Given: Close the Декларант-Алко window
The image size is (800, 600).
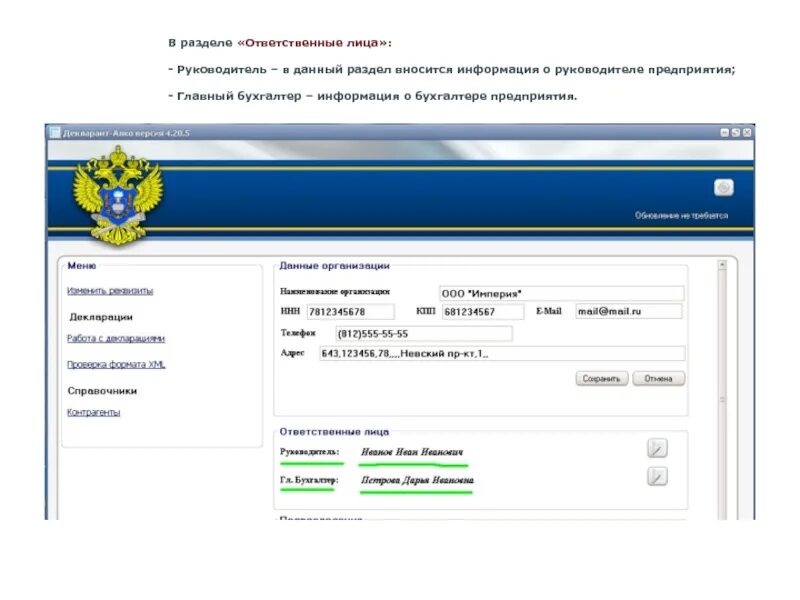Looking at the screenshot, I should pos(747,133).
